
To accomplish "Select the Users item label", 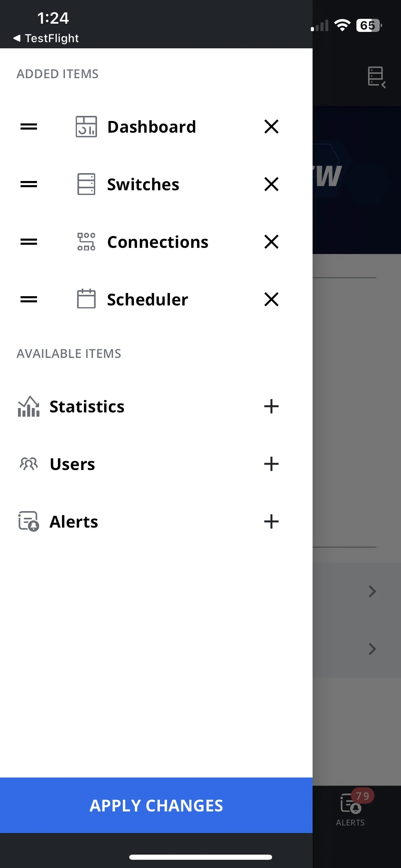I will point(72,464).
